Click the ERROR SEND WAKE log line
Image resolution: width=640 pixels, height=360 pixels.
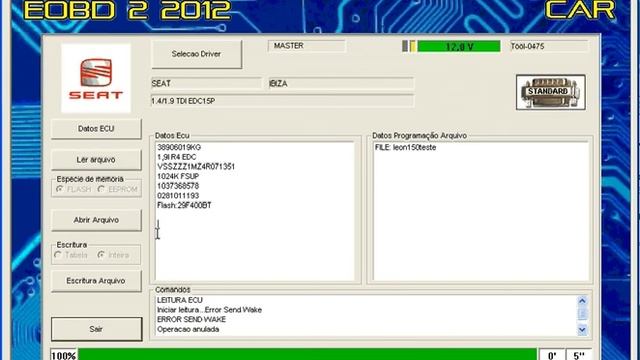pos(191,319)
